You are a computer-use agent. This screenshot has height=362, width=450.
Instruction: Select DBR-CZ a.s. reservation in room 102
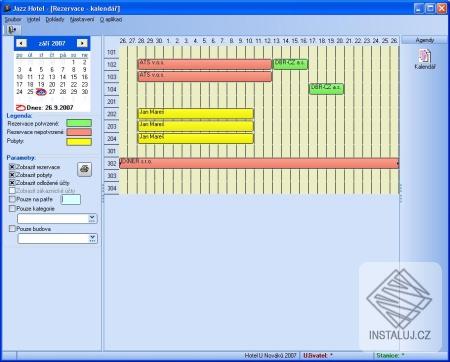[290, 64]
